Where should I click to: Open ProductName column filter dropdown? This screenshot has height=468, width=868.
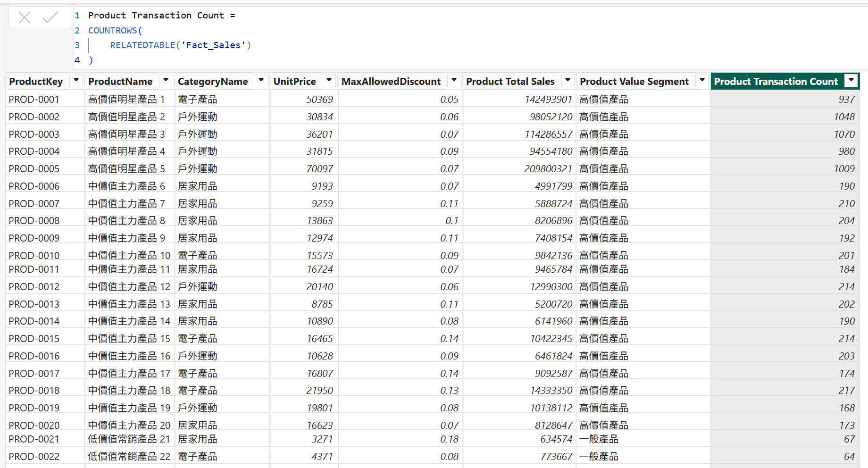point(166,80)
